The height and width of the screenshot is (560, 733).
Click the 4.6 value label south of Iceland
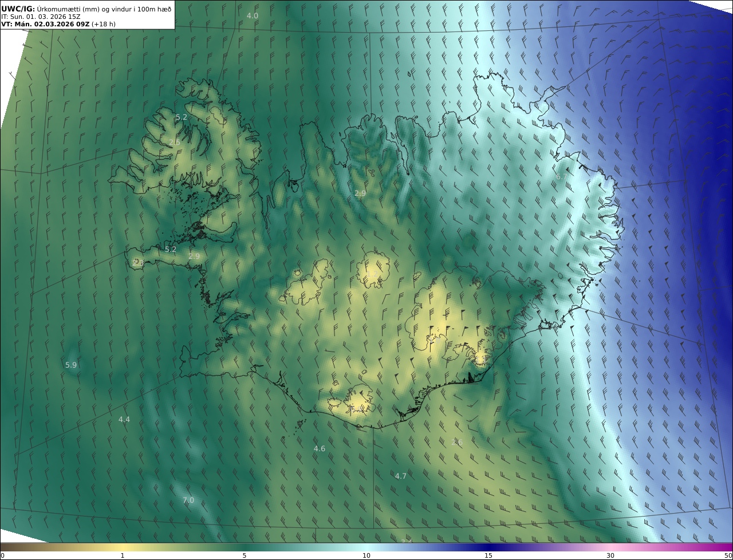click(x=320, y=448)
